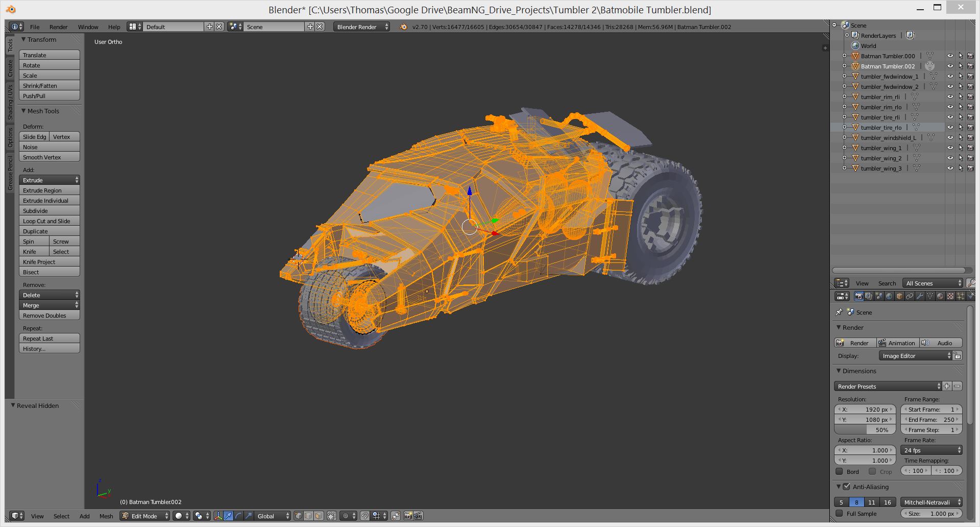Toggle selectability arrow for tumbler_tire_rlo
This screenshot has height=527, width=980.
pyautogui.click(x=961, y=128)
